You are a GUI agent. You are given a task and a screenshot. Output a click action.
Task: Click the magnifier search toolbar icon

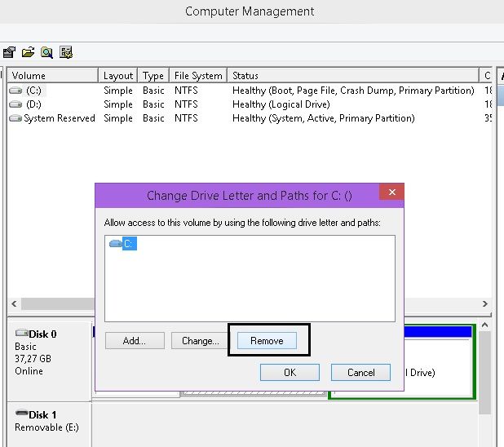47,52
